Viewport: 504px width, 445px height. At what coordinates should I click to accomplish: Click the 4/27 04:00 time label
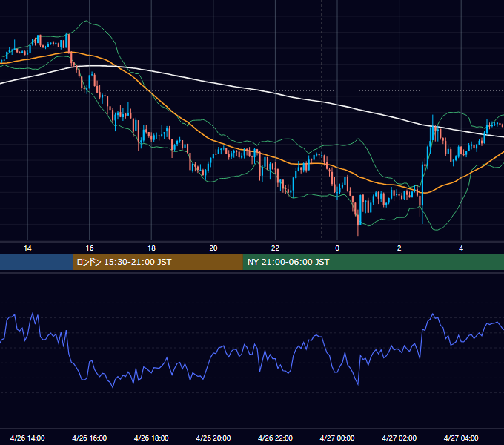[x=461, y=438]
